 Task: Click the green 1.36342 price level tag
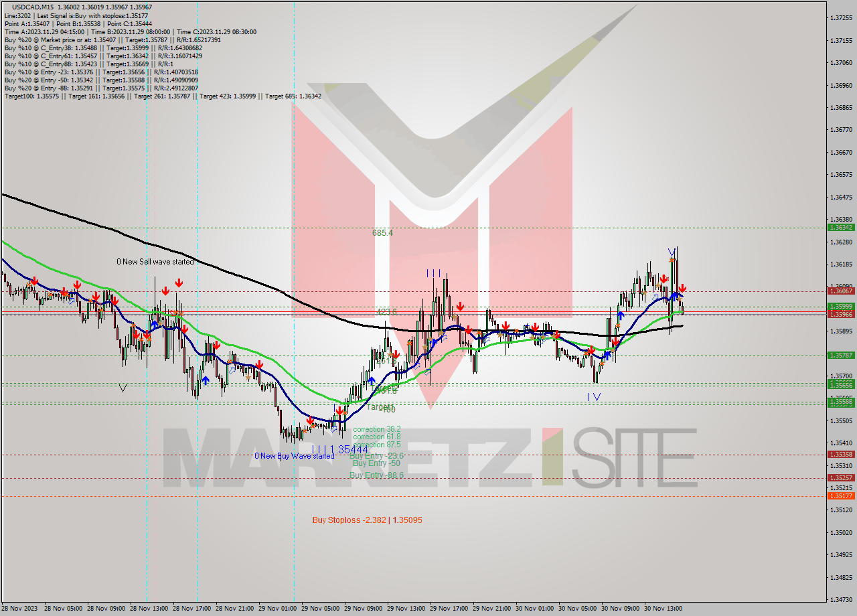[x=841, y=228]
